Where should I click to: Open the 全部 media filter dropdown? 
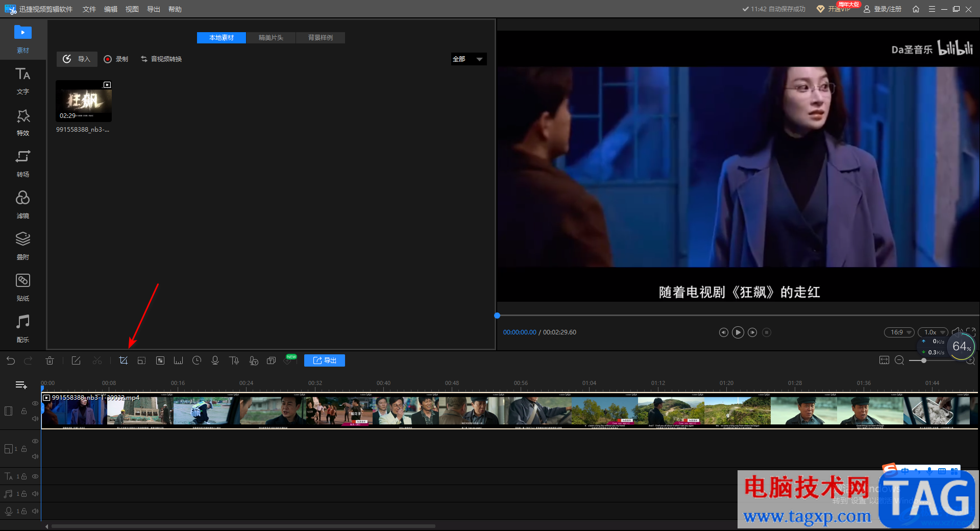click(x=469, y=59)
